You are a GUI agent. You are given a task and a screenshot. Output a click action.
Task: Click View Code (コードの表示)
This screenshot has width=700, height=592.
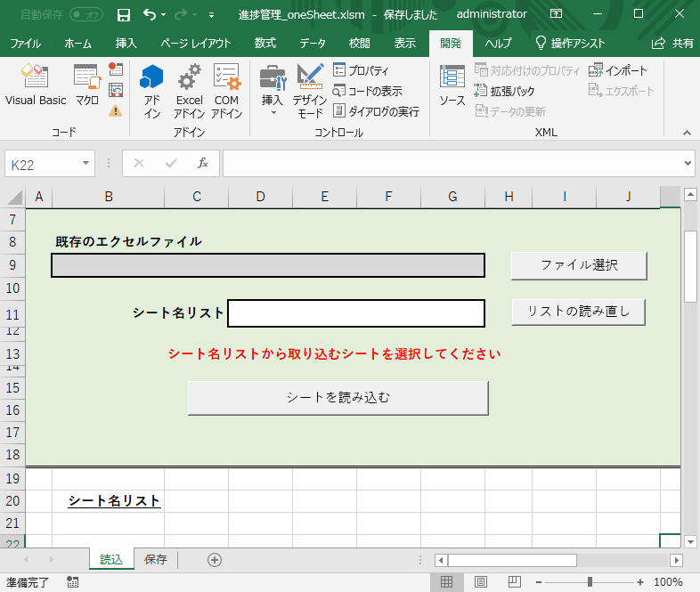pos(368,91)
